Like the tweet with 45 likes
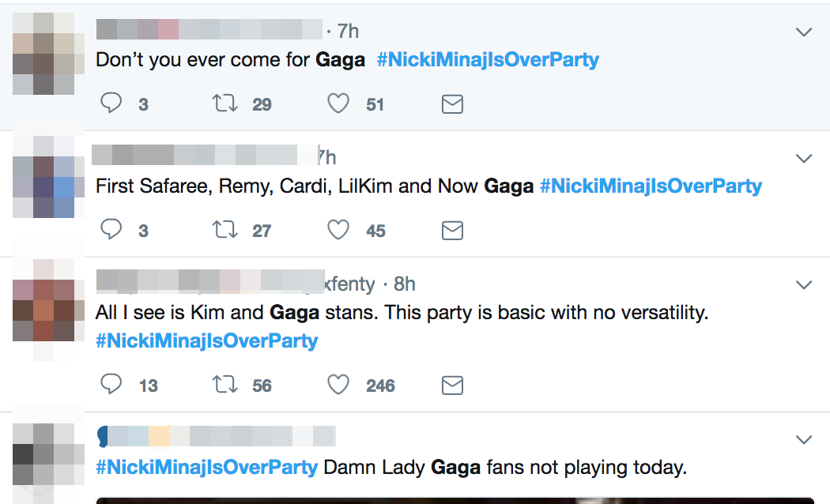This screenshot has height=504, width=830. click(x=338, y=230)
